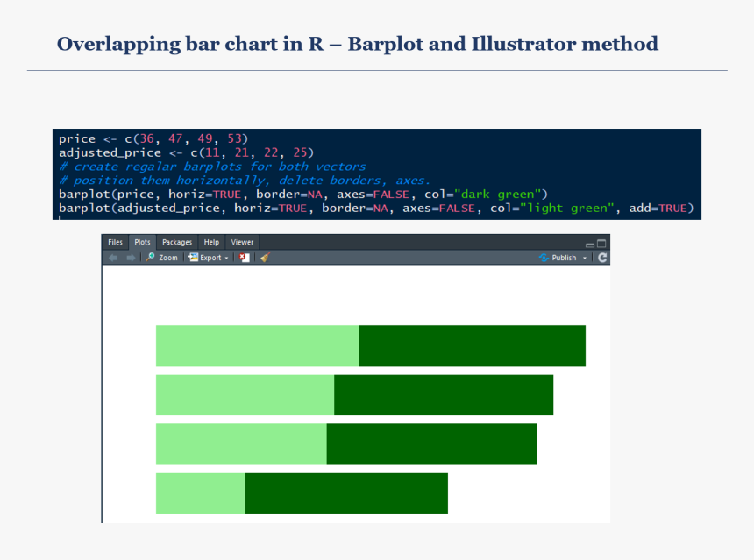Open the Viewer tab

[x=242, y=243]
